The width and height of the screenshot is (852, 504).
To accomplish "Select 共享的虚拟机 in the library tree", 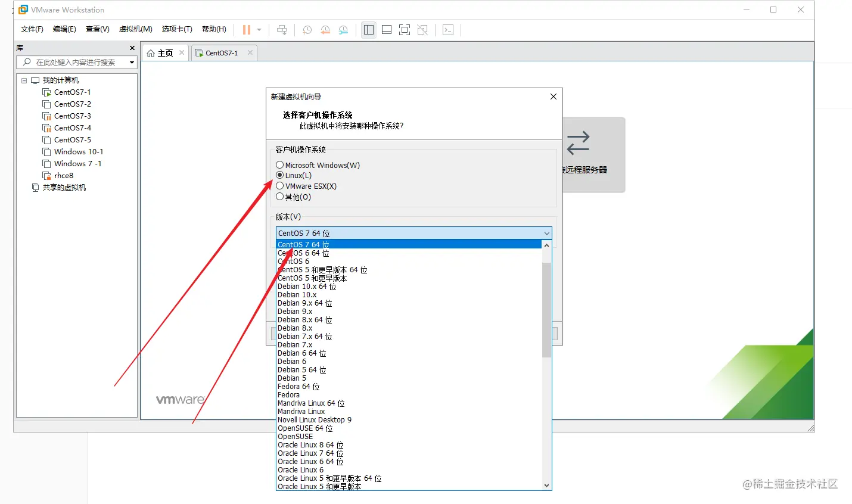I will [64, 188].
